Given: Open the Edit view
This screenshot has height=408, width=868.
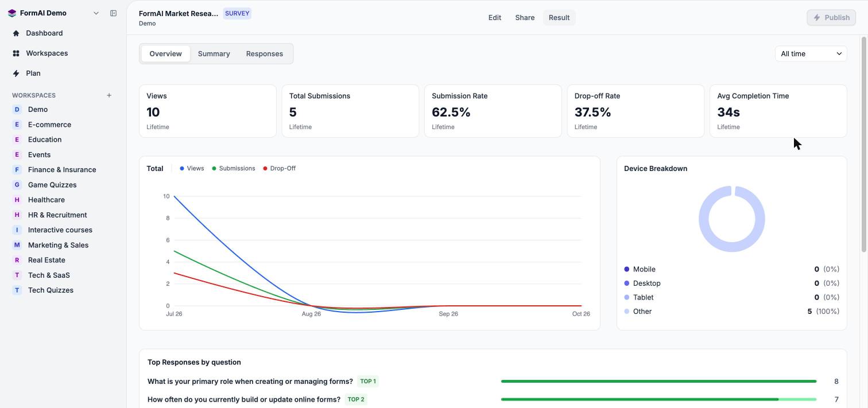Looking at the screenshot, I should (495, 18).
